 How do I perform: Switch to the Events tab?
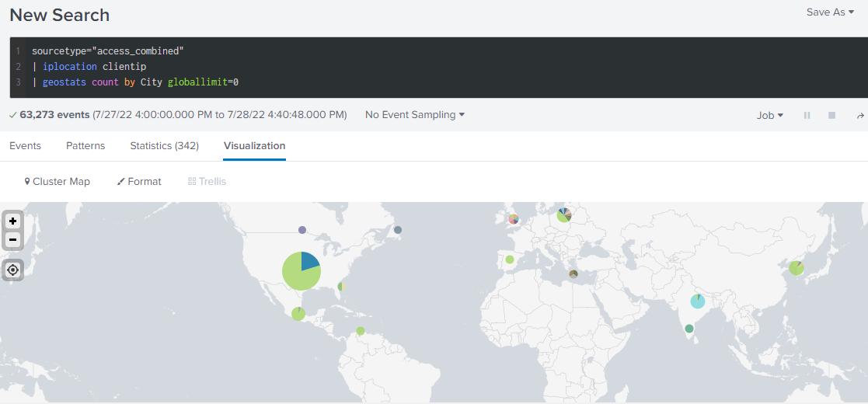(x=25, y=145)
